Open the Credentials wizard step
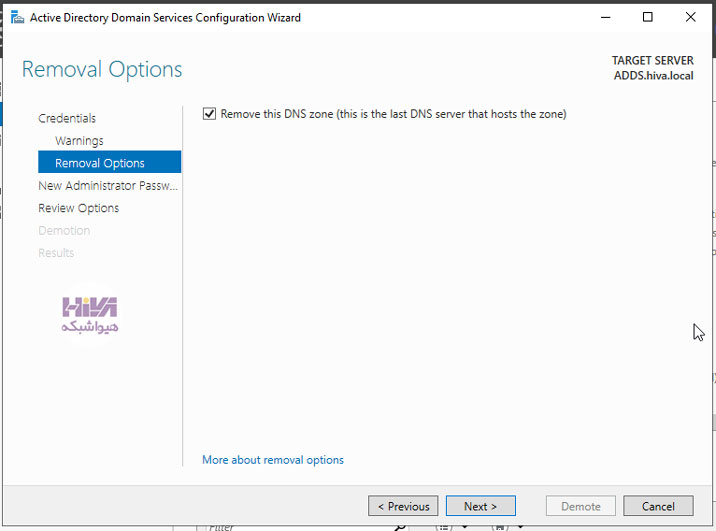The height and width of the screenshot is (531, 716). pos(67,118)
